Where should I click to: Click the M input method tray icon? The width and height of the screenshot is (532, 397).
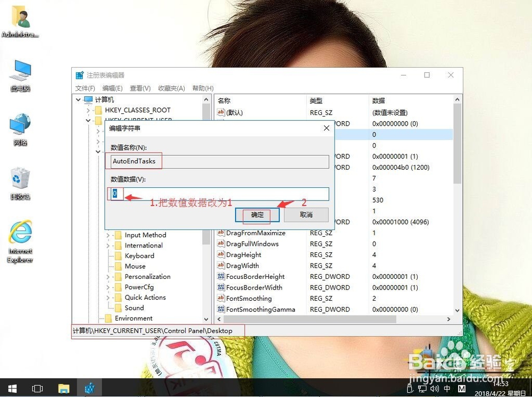click(x=461, y=388)
